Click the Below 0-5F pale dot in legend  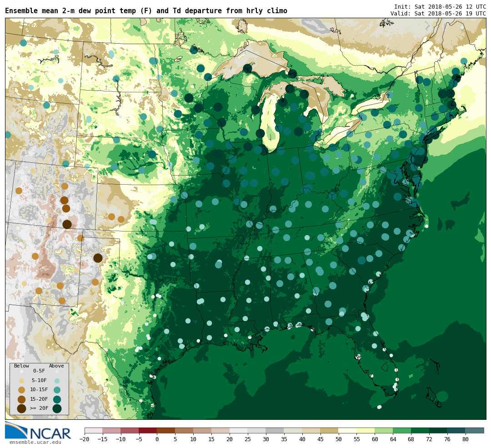tap(22, 371)
